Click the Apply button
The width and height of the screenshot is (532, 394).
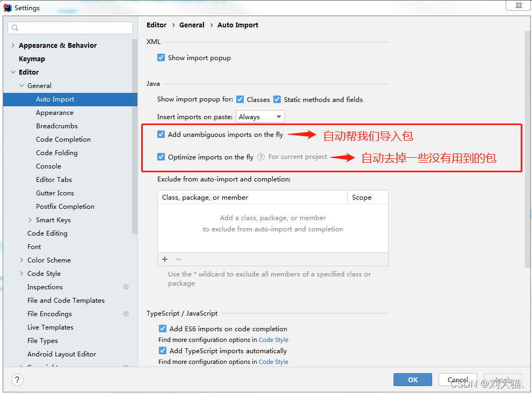tap(503, 380)
